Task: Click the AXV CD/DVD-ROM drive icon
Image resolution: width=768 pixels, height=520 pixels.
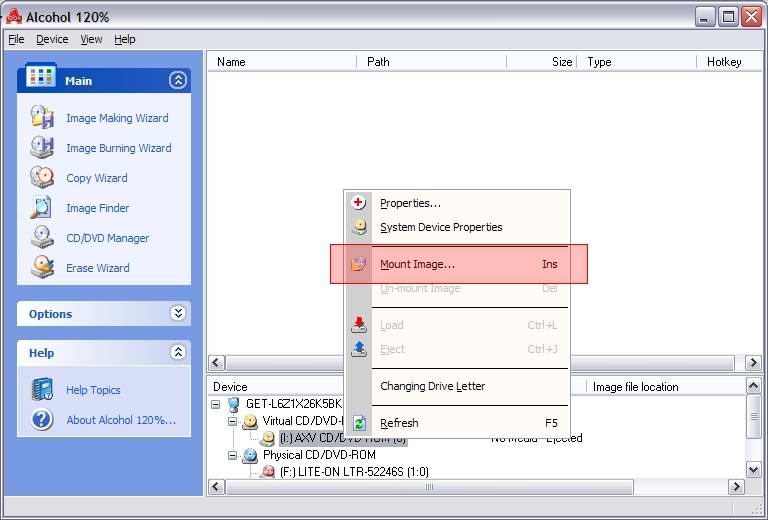Action: tap(267, 438)
